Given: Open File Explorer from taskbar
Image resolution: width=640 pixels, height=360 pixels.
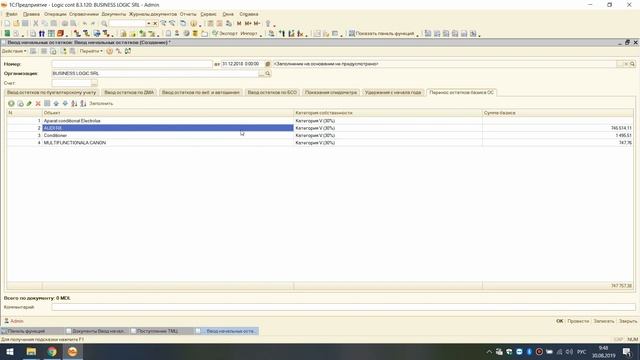Looking at the screenshot, I should [x=31, y=351].
